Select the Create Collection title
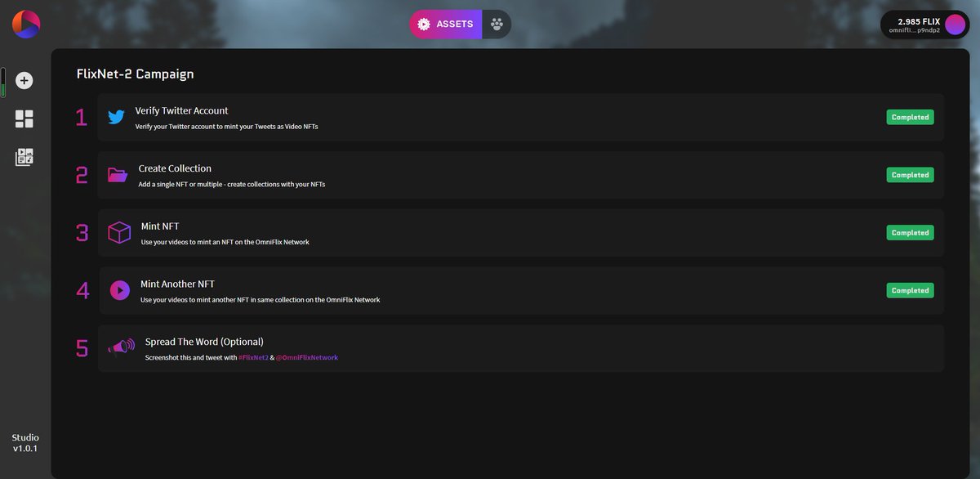The width and height of the screenshot is (980, 479). [175, 168]
